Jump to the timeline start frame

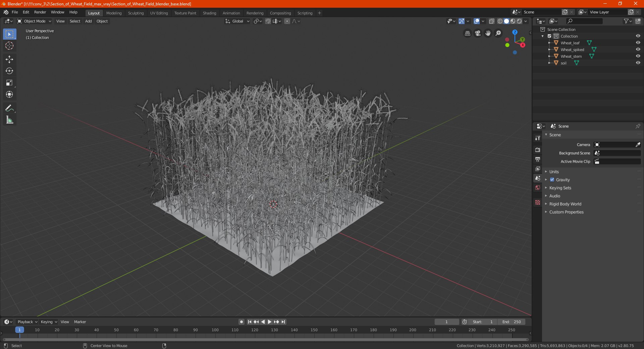point(250,322)
